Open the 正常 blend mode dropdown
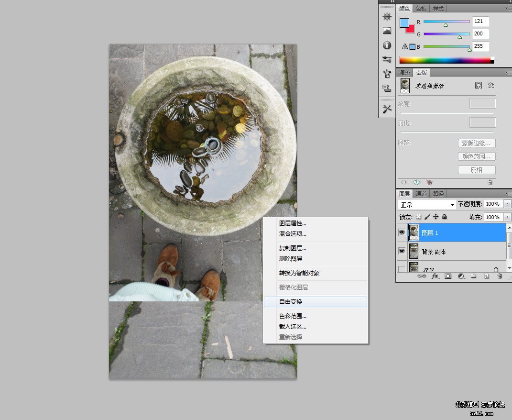This screenshot has height=420, width=512. [x=427, y=204]
